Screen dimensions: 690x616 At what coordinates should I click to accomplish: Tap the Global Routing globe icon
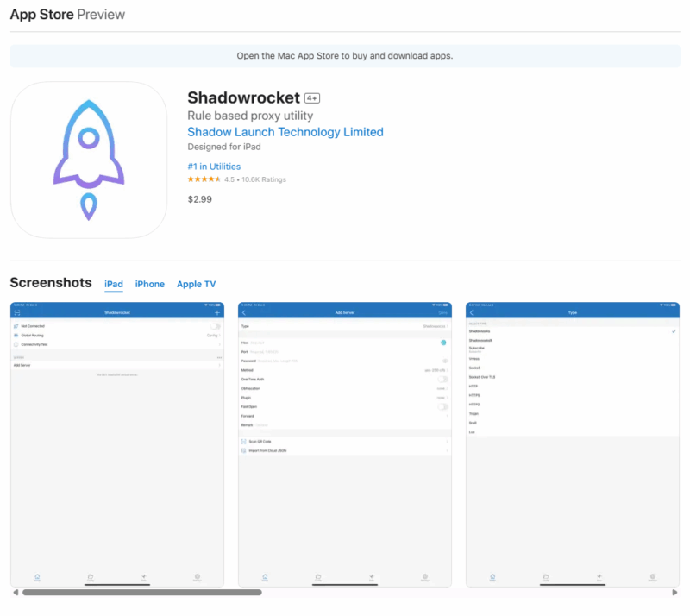coord(16,335)
